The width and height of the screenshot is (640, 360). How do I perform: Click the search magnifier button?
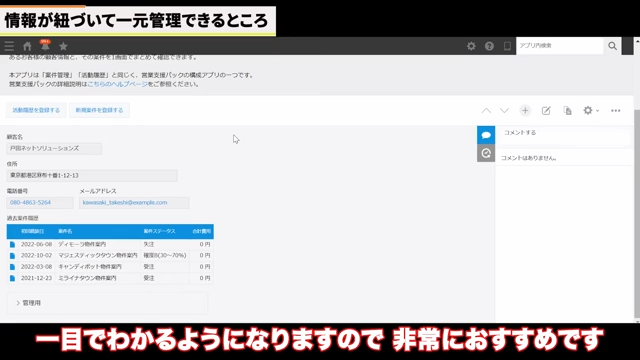pyautogui.click(x=612, y=46)
